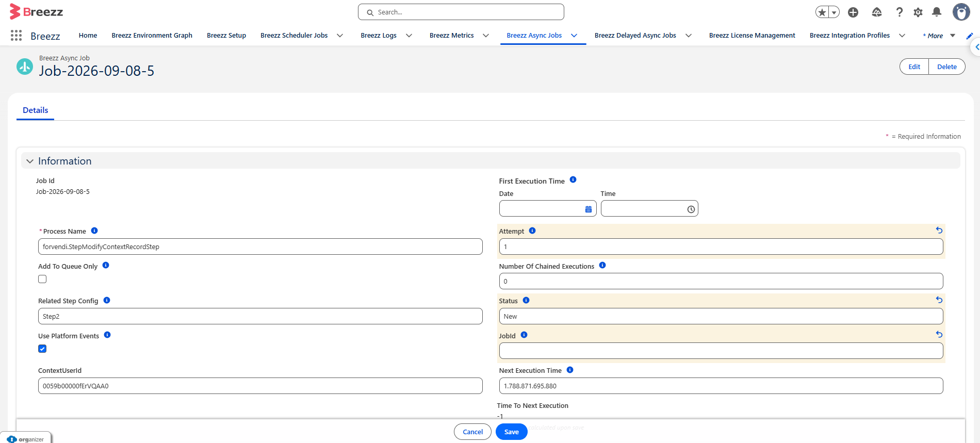The image size is (980, 443).
Task: Show info for Related Step Config
Action: click(x=107, y=300)
